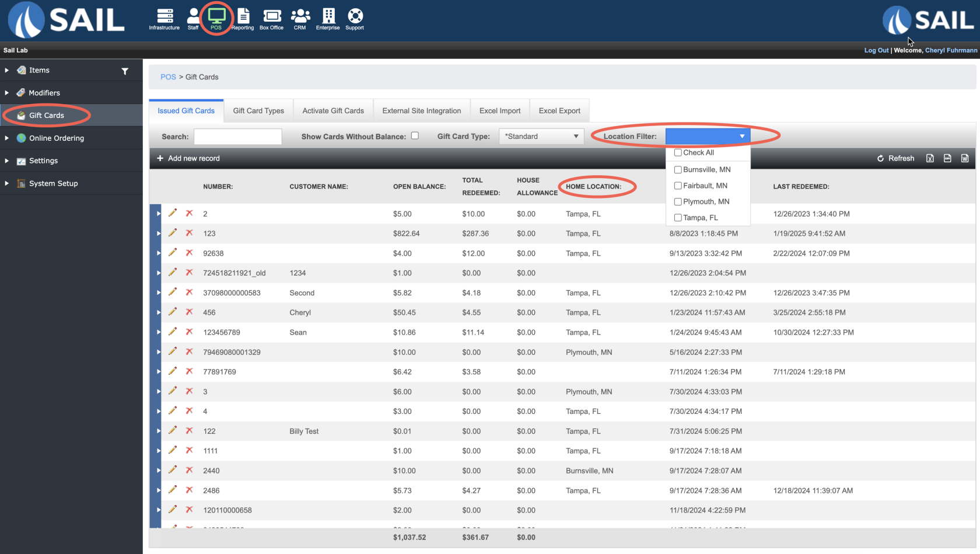Expand the System Setup sidebar section
The width and height of the screenshot is (980, 554).
point(7,183)
